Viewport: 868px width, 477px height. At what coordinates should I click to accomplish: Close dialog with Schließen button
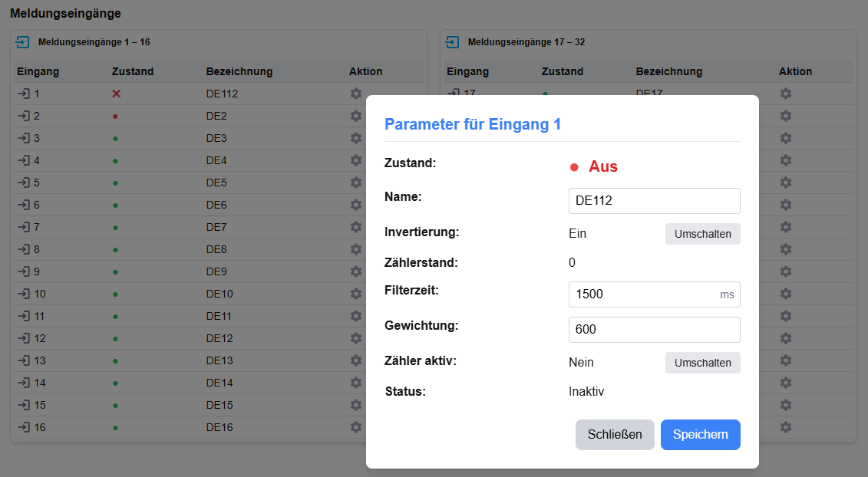coord(614,435)
